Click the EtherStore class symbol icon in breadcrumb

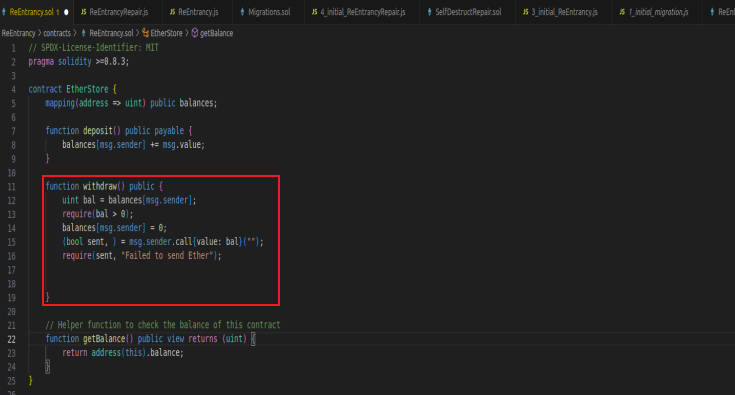tap(145, 33)
